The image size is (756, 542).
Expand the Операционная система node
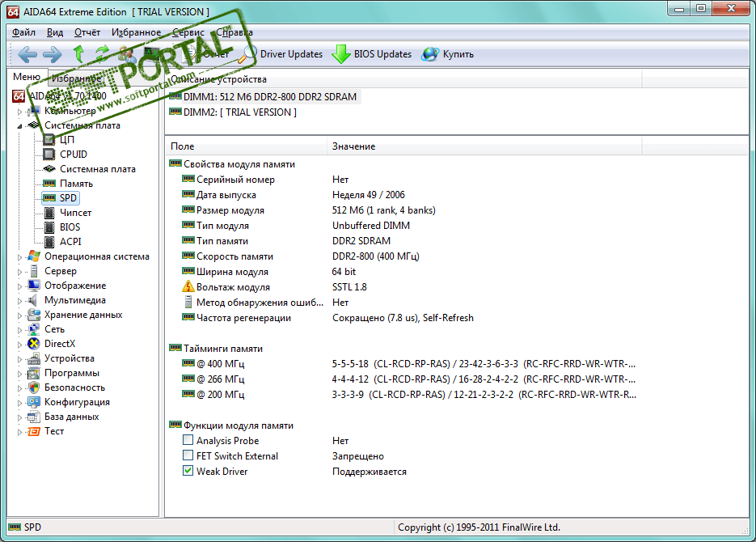19,257
